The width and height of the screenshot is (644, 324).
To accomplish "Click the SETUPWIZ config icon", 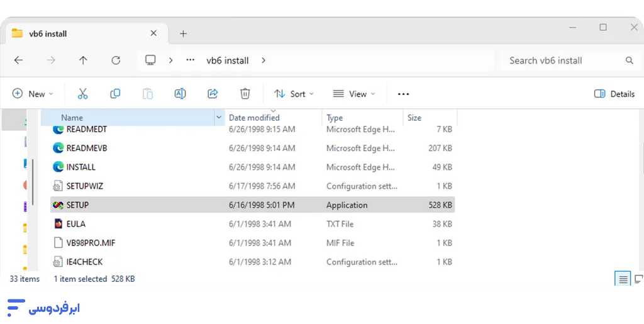I will pyautogui.click(x=58, y=186).
